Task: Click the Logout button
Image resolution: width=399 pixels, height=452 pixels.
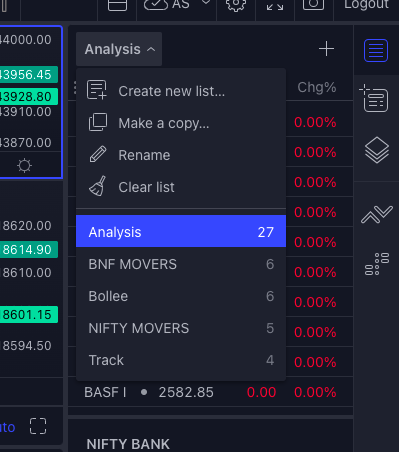Action: (x=366, y=5)
